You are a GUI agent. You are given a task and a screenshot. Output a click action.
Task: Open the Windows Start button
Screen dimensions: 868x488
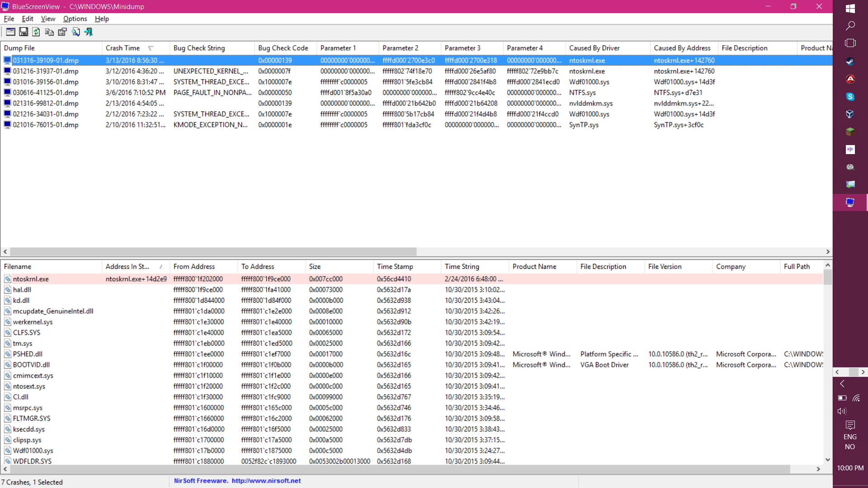click(x=850, y=8)
